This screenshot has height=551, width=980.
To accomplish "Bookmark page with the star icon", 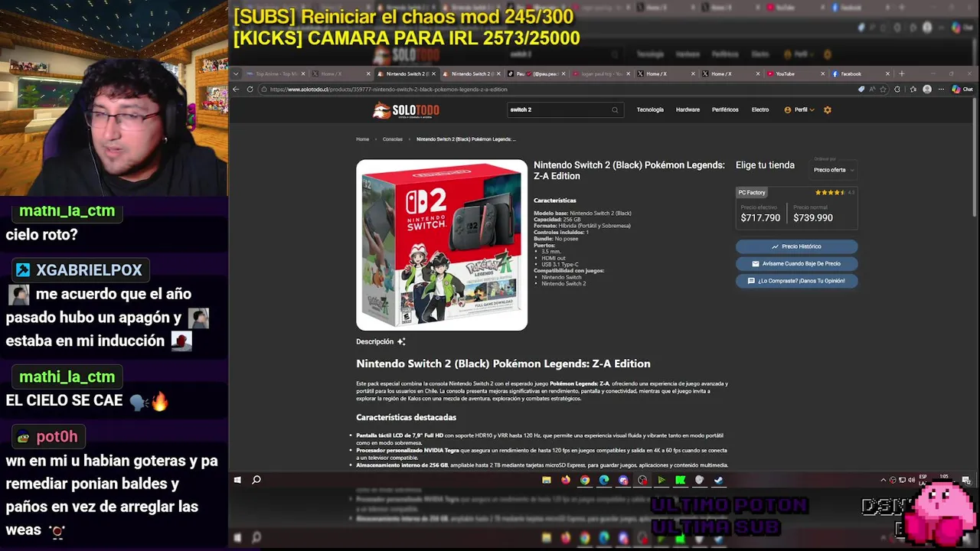I will click(x=883, y=89).
